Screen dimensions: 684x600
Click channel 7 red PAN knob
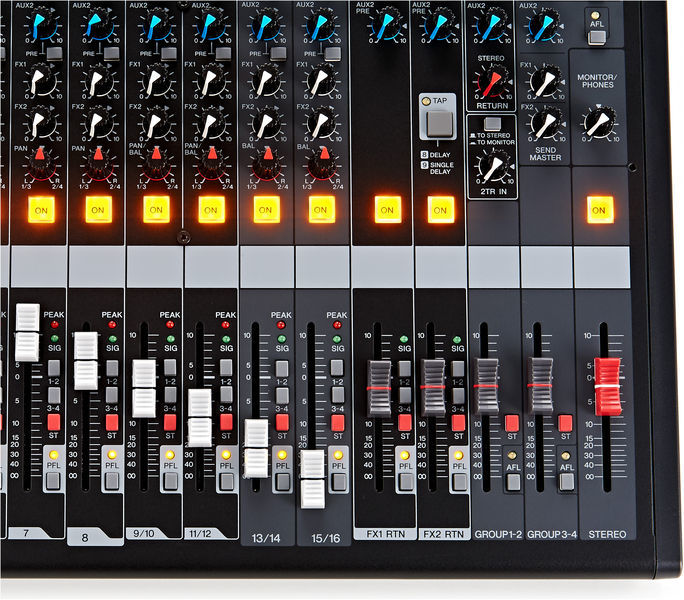click(41, 164)
